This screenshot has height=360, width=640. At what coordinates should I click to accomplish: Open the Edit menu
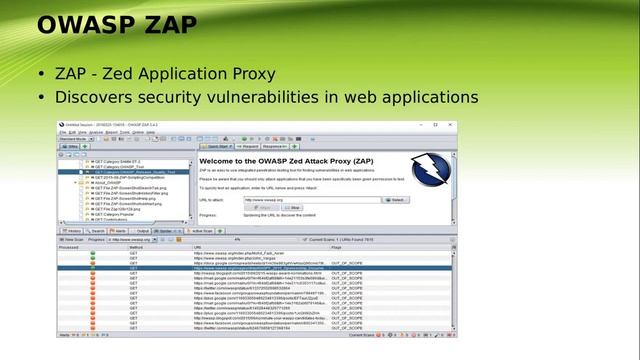pos(72,133)
